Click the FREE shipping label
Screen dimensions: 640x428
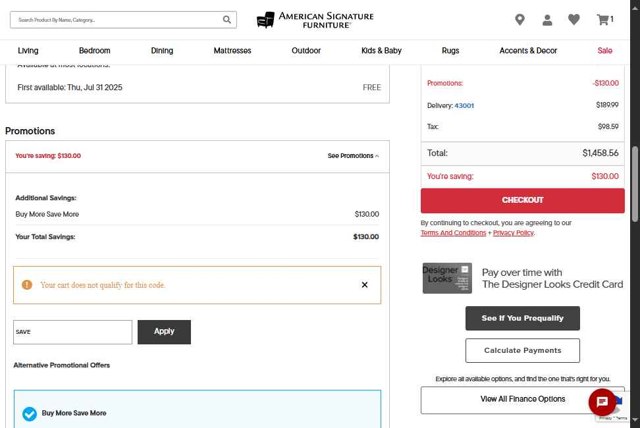coord(371,87)
